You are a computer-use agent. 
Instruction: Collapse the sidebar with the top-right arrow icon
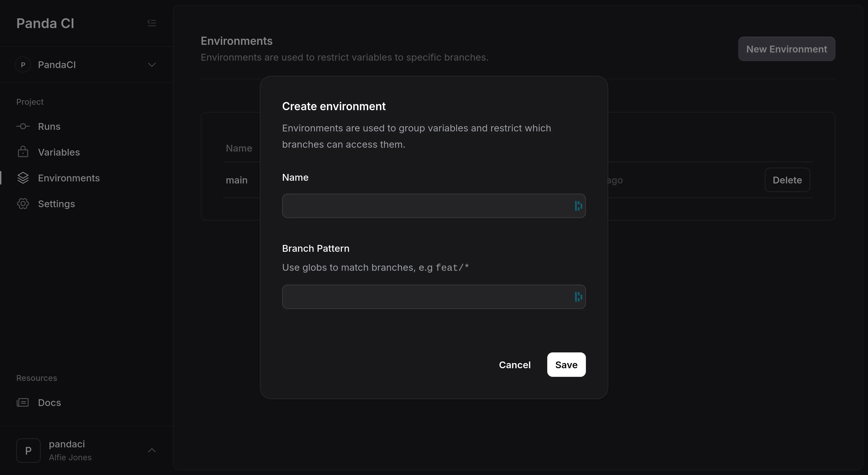point(152,23)
